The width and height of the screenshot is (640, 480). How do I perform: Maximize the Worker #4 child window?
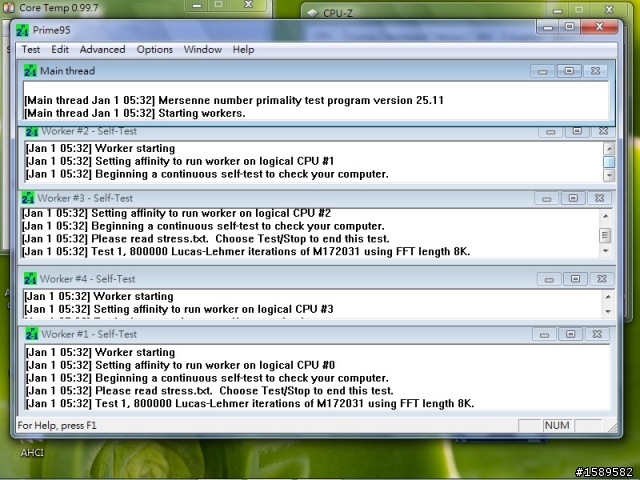pos(575,279)
